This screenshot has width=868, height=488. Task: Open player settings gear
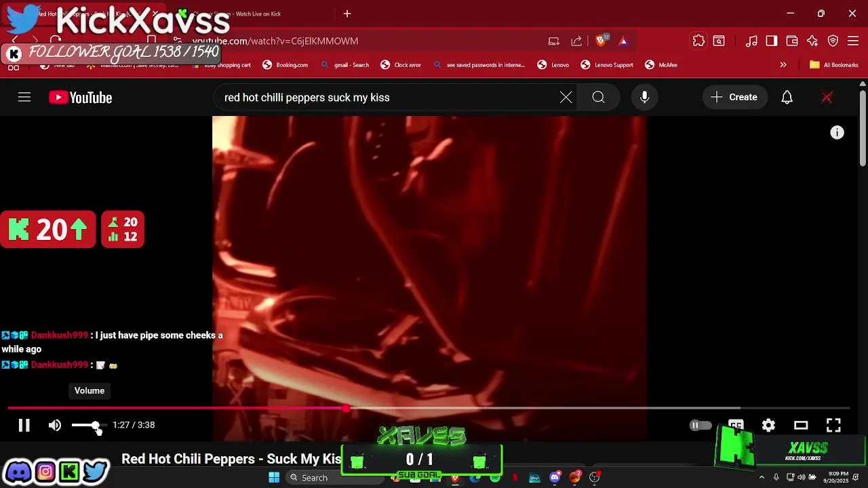tap(768, 425)
